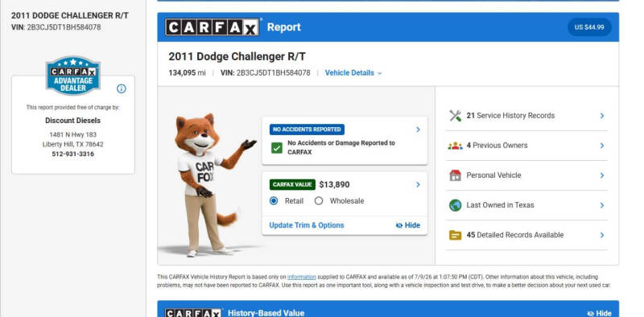Open 45 Detailed Records Available row
This screenshot has width=644, height=317.
(x=526, y=235)
